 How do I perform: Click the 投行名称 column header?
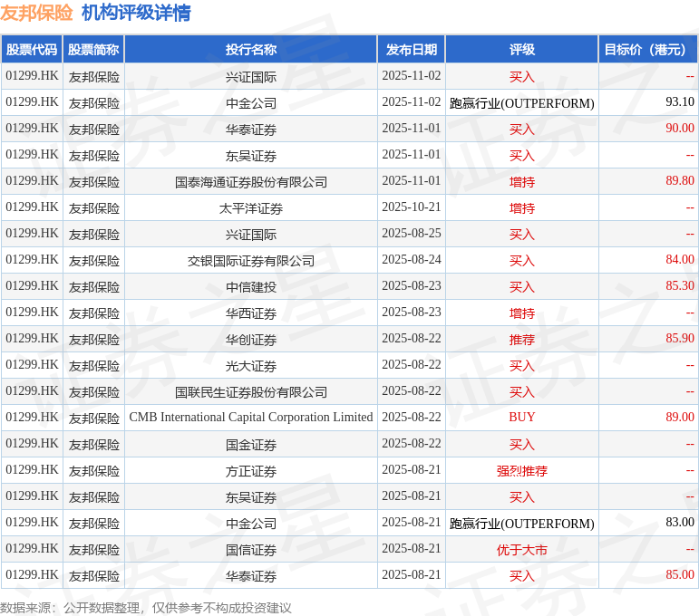[251, 50]
